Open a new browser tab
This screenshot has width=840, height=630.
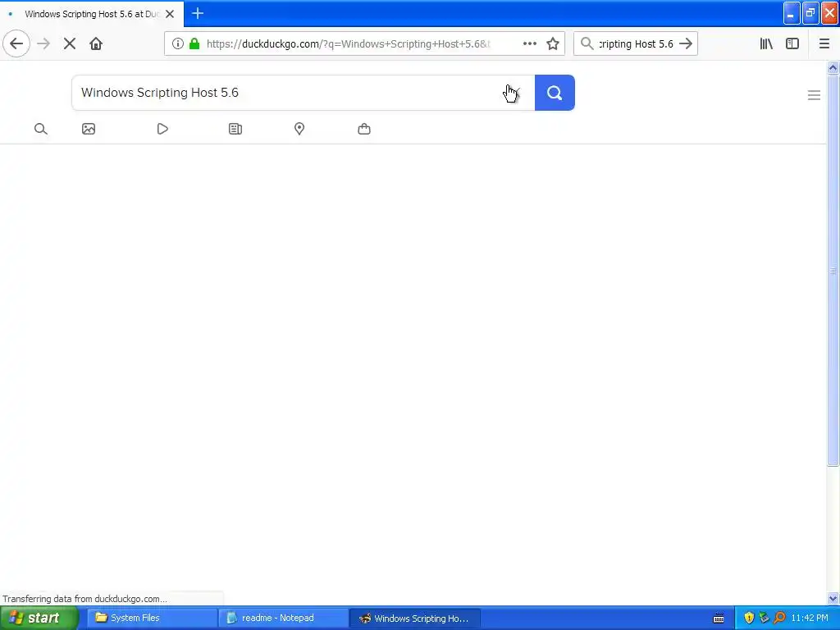click(198, 13)
